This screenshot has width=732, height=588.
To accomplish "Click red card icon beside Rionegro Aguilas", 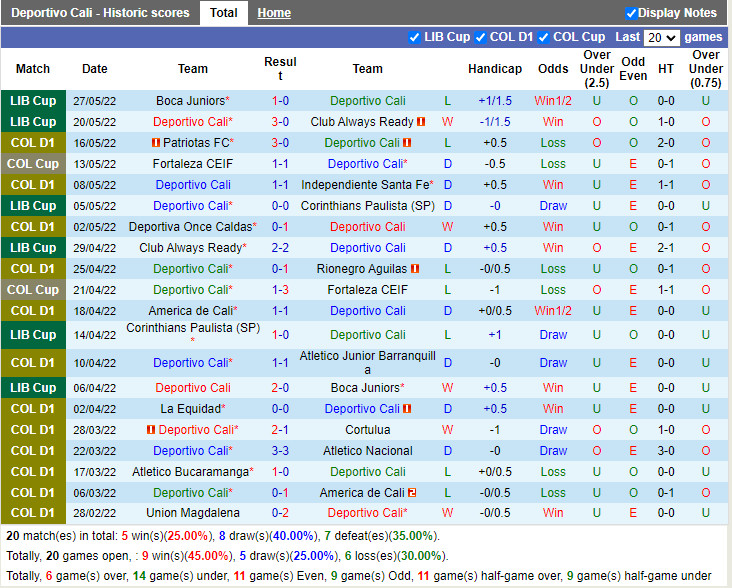I will (414, 269).
